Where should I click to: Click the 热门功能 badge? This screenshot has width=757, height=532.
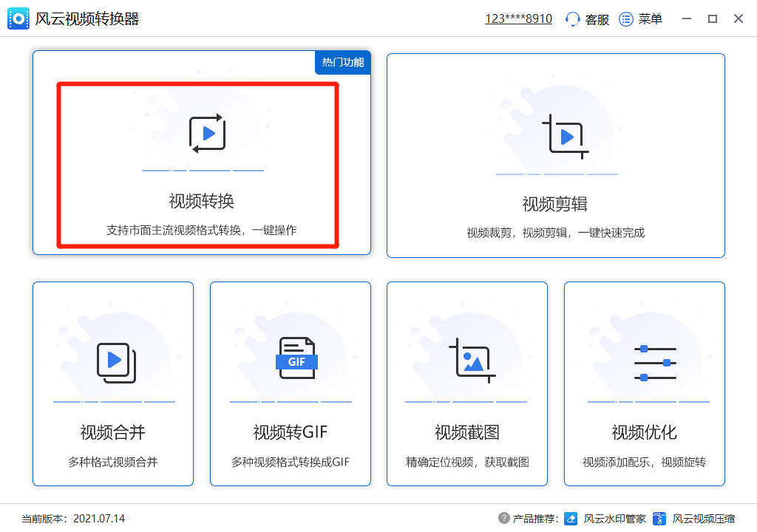click(x=343, y=62)
